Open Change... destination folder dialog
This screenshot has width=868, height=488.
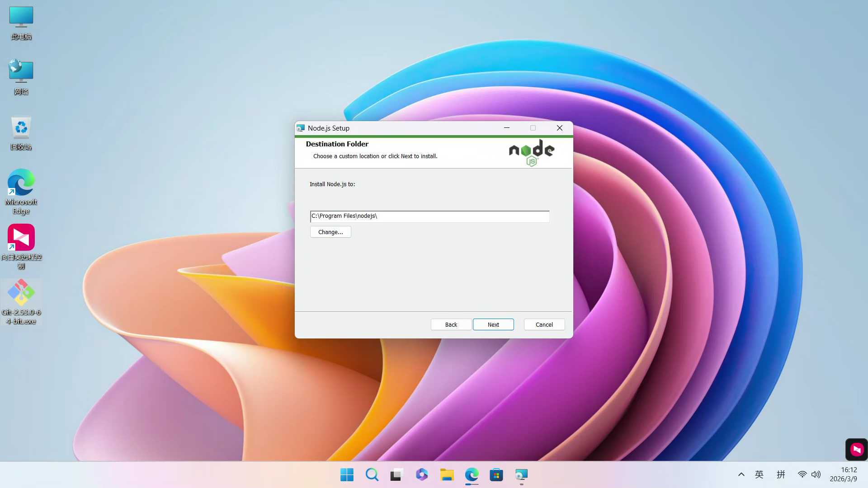click(330, 232)
